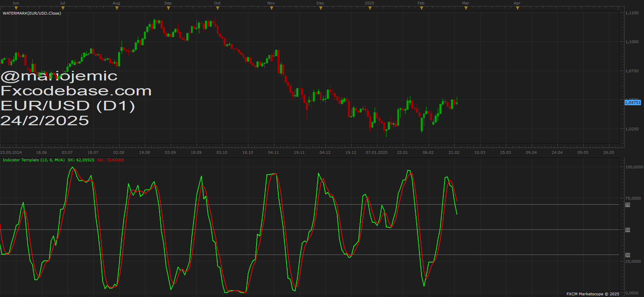Select the 30 oversold level tag
Viewport: 644px width, 297px height.
click(628, 255)
